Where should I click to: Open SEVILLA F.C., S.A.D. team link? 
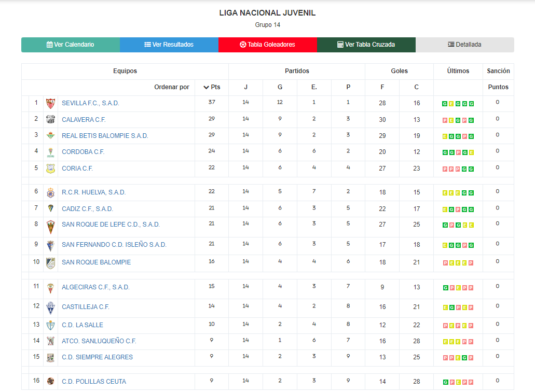(x=90, y=103)
